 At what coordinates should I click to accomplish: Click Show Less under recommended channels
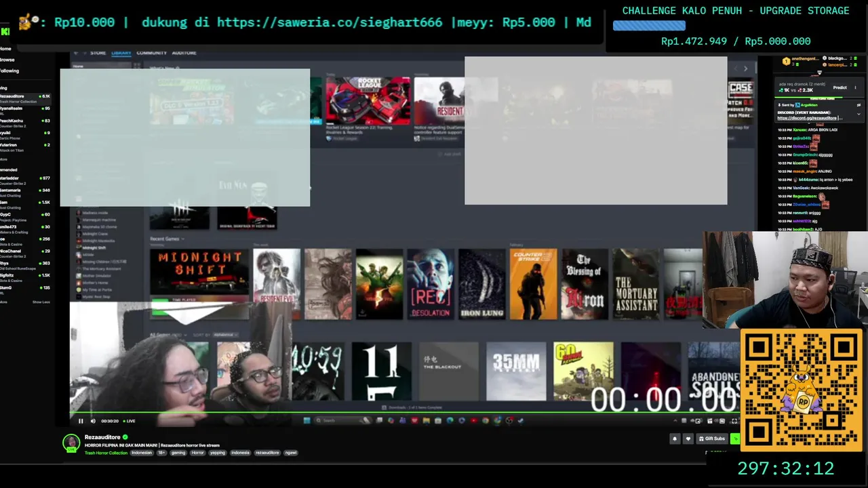[41, 302]
